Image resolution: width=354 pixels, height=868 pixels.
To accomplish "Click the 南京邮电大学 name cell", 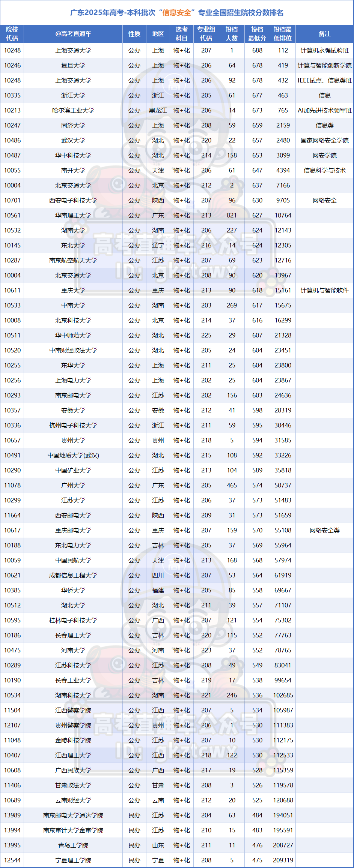I will tap(73, 395).
